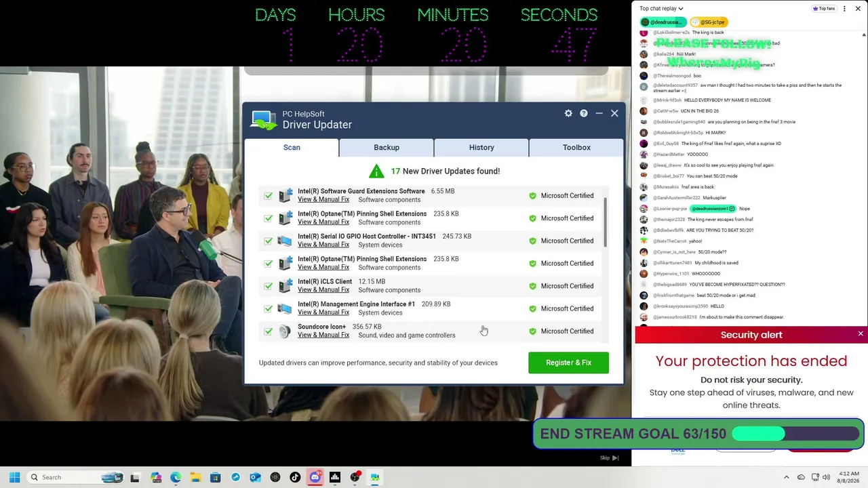868x488 pixels.
Task: Open TikTok from the taskbar
Action: point(295,477)
